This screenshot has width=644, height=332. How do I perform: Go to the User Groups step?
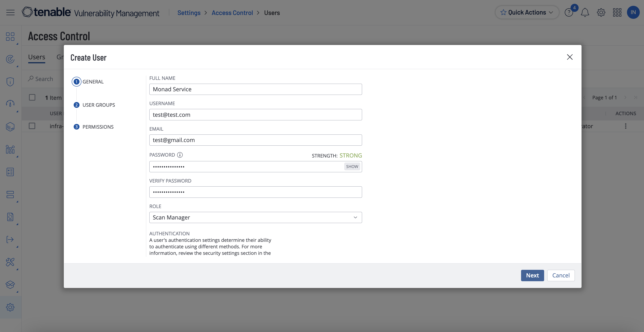click(99, 105)
